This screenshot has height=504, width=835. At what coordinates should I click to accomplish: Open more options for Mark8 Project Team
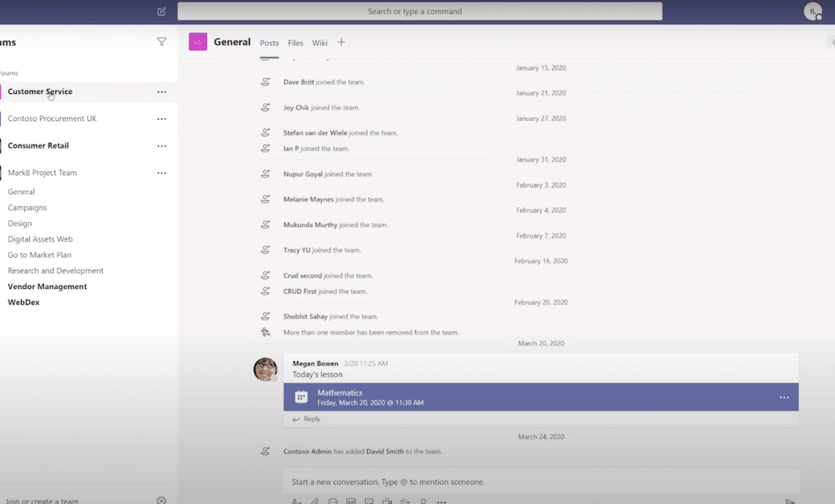click(x=161, y=173)
